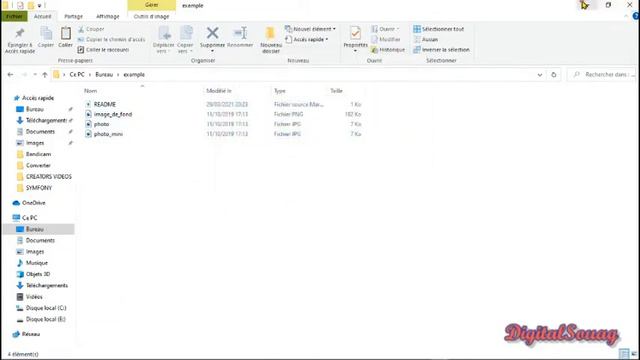The image size is (640, 360).
Task: Open the Déplacer vers dropdown
Action: (x=163, y=40)
